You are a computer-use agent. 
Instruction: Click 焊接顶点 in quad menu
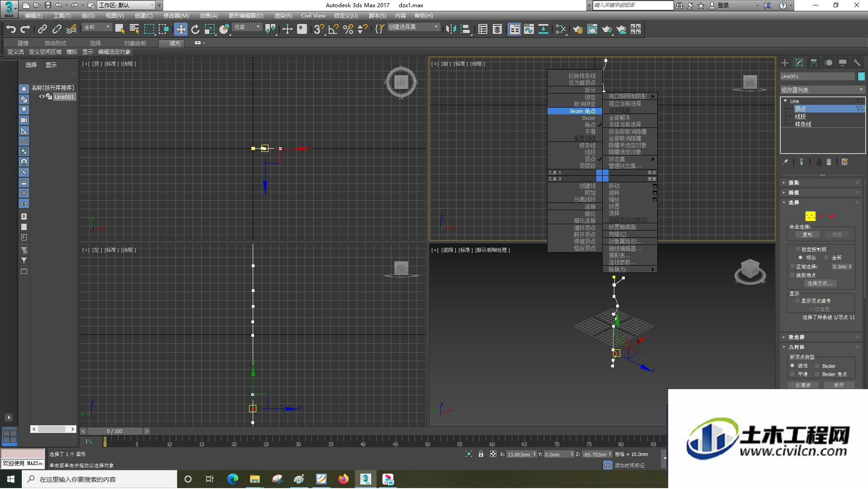pyautogui.click(x=585, y=241)
